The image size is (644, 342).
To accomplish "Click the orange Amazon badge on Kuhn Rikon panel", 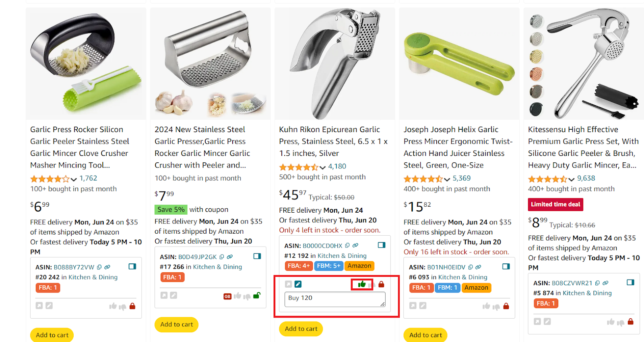I will [359, 265].
